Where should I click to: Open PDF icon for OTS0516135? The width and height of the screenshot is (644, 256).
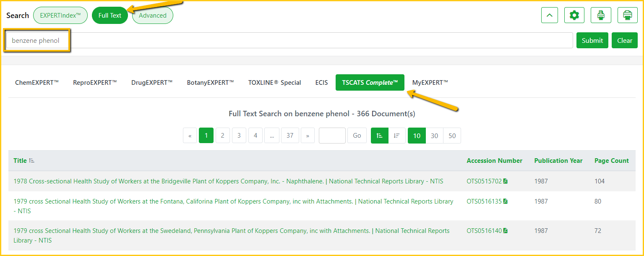[506, 201]
